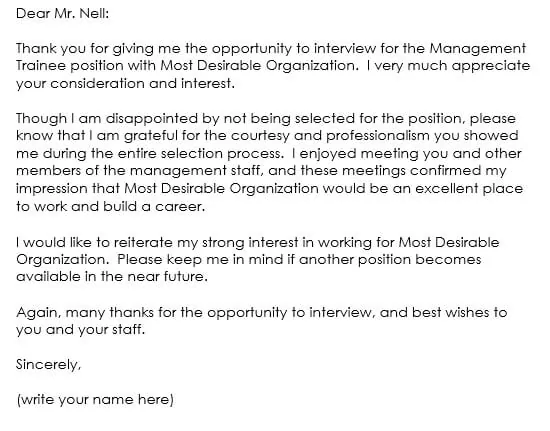Click 'Again, many thanks' opening words
550x431 pixels.
(x=85, y=312)
